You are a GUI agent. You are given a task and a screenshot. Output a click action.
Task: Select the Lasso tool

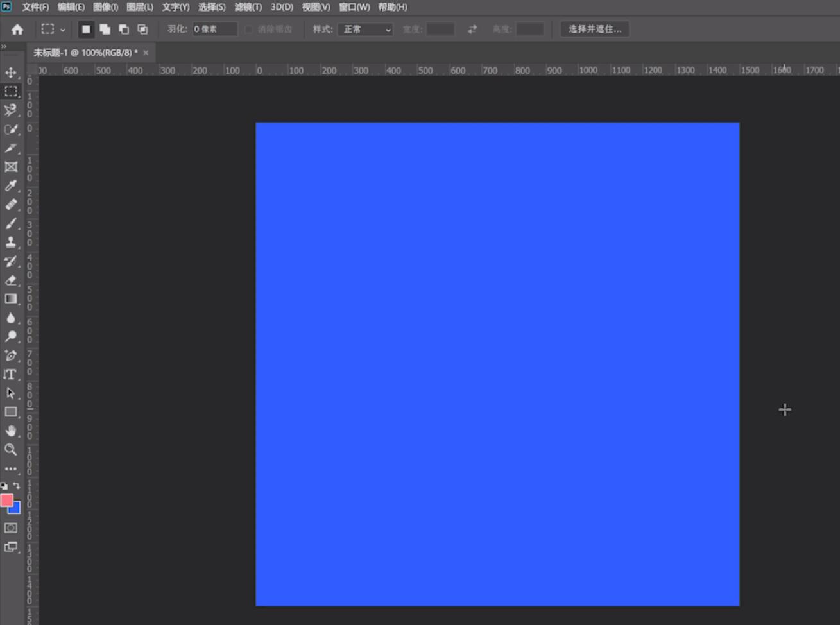coord(11,110)
